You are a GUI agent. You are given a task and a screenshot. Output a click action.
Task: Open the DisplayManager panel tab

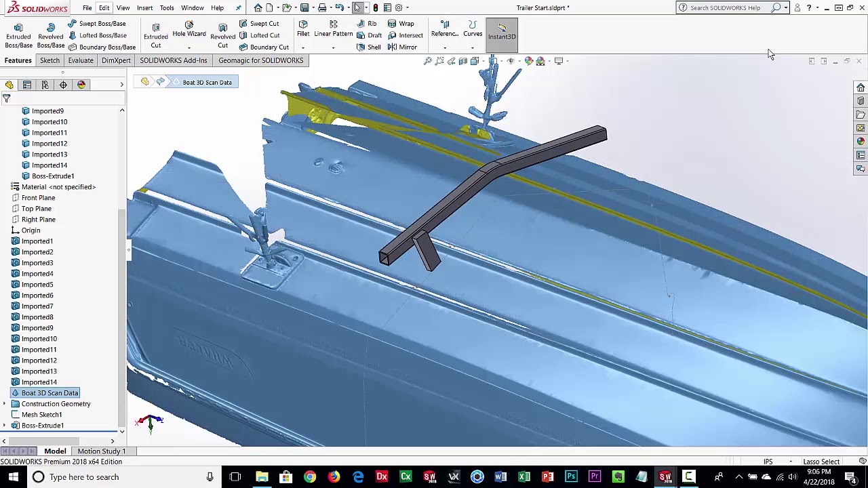coord(81,85)
